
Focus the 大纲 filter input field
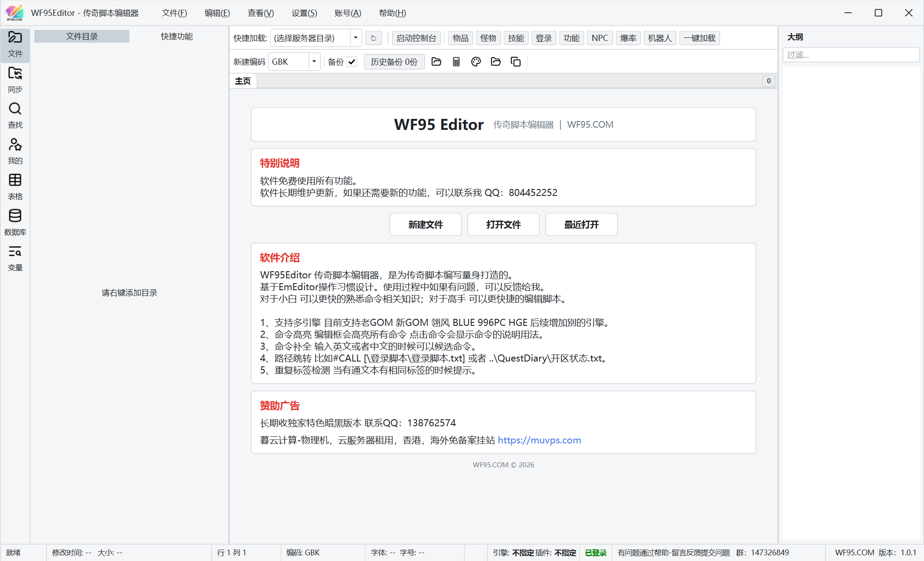point(851,55)
